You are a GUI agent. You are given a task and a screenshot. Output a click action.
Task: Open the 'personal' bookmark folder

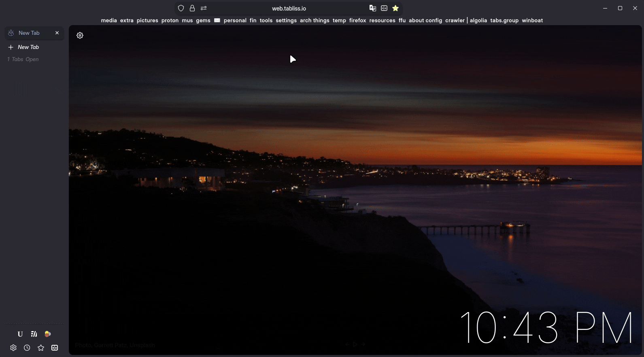[235, 20]
